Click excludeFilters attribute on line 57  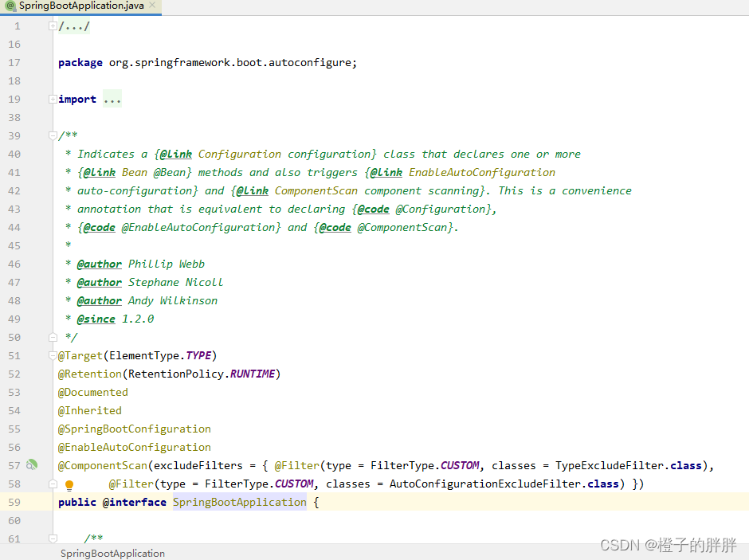[198, 465]
